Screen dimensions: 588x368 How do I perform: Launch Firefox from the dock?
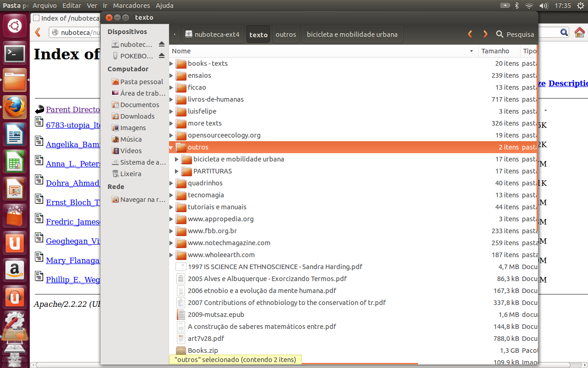(15, 108)
